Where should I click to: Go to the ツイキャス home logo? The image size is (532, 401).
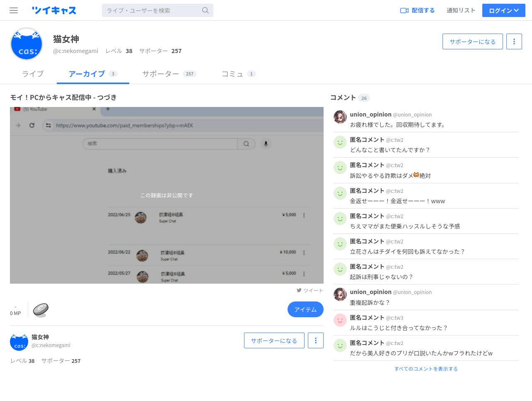54,10
